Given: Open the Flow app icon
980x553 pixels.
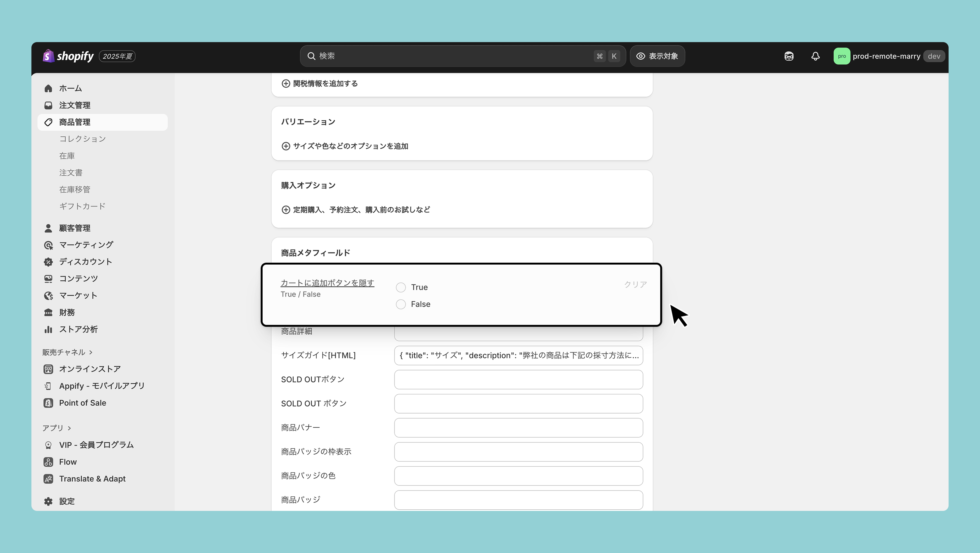Looking at the screenshot, I should (48, 462).
